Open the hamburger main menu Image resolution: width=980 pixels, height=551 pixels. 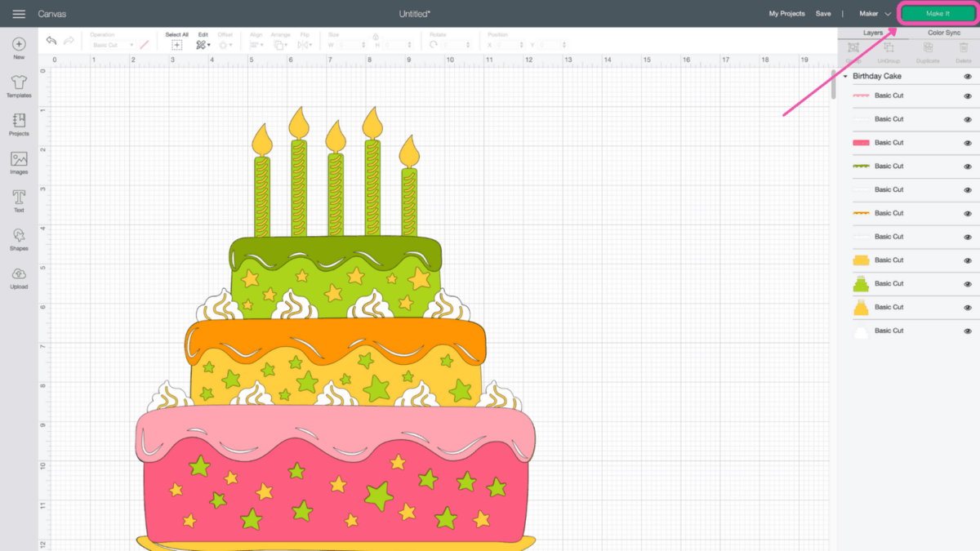click(19, 14)
